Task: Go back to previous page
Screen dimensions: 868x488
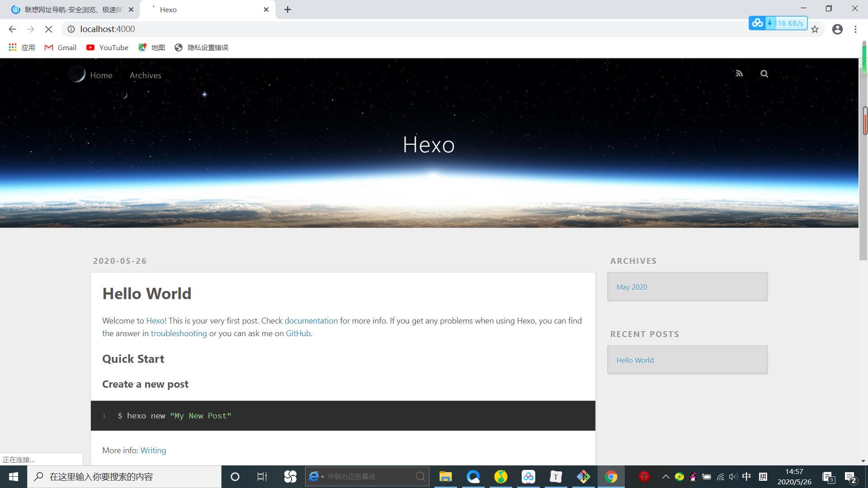Action: 12,29
